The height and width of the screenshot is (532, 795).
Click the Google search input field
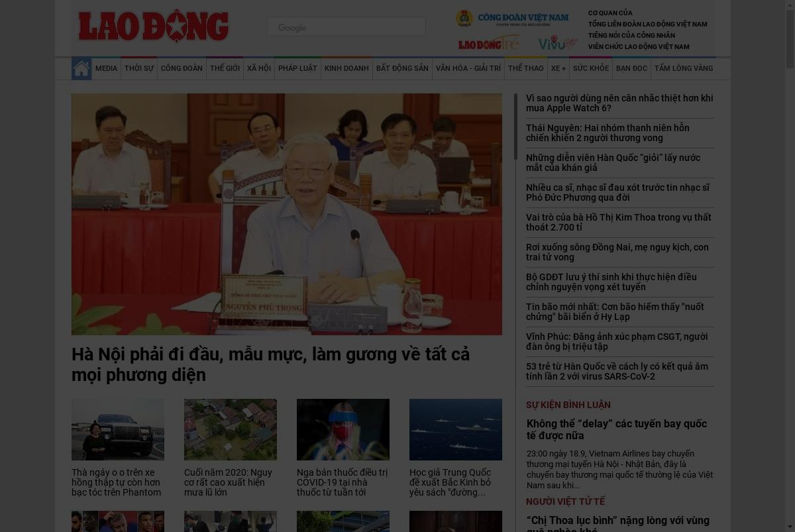click(x=346, y=27)
